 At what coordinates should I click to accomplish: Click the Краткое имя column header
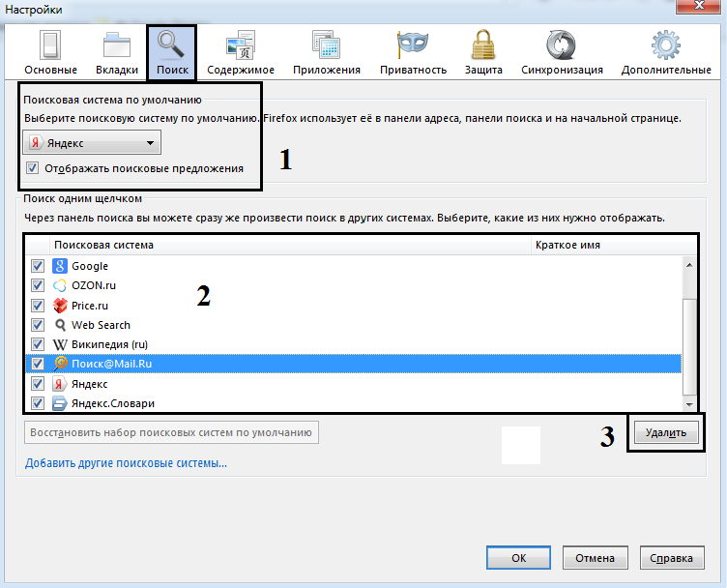[613, 245]
